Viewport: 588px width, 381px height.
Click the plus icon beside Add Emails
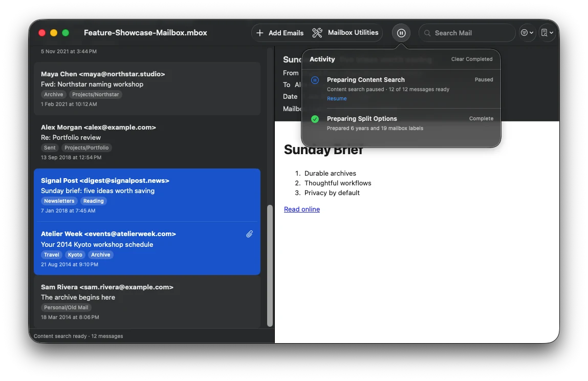click(259, 33)
